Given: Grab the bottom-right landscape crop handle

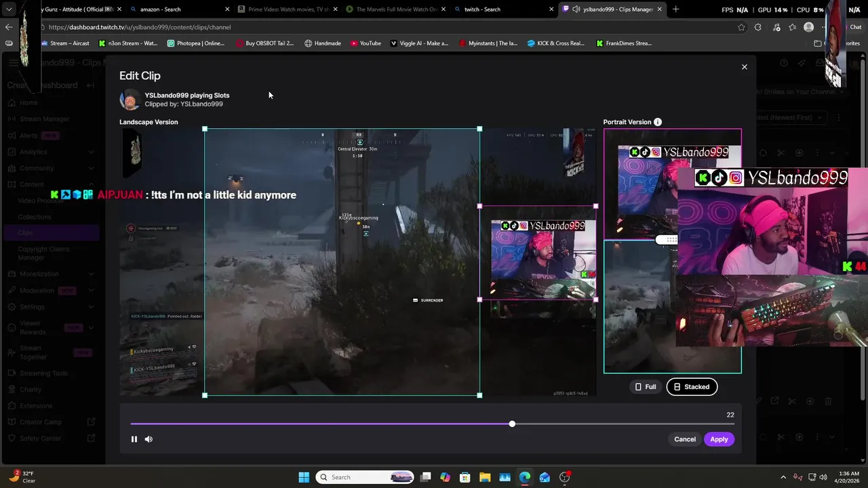Looking at the screenshot, I should click(x=479, y=395).
